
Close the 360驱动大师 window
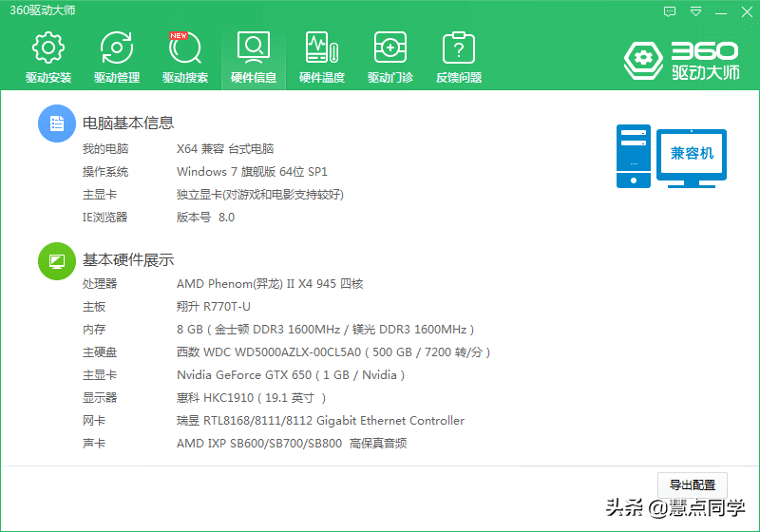point(747,12)
